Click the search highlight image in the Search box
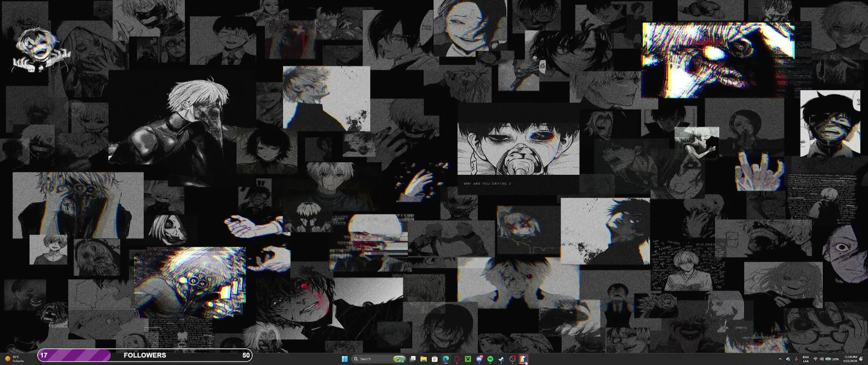868x365 pixels. coord(399,359)
